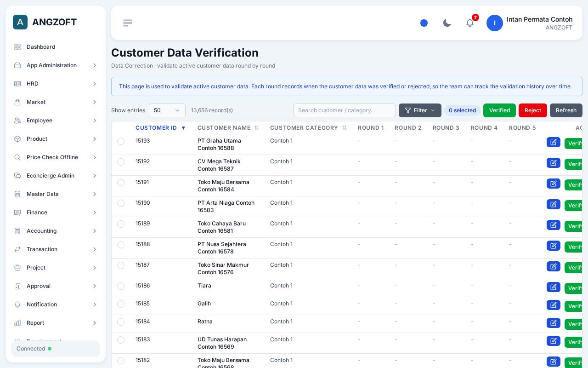Screen dimensions: 588x368
Task: Click the Approval clipboard icon
Action: point(17,286)
